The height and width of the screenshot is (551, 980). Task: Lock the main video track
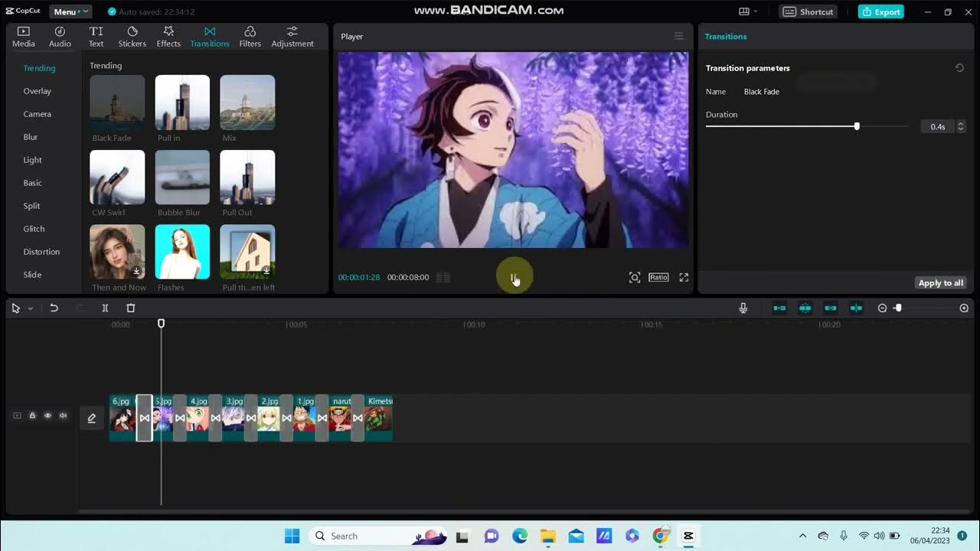(x=32, y=416)
